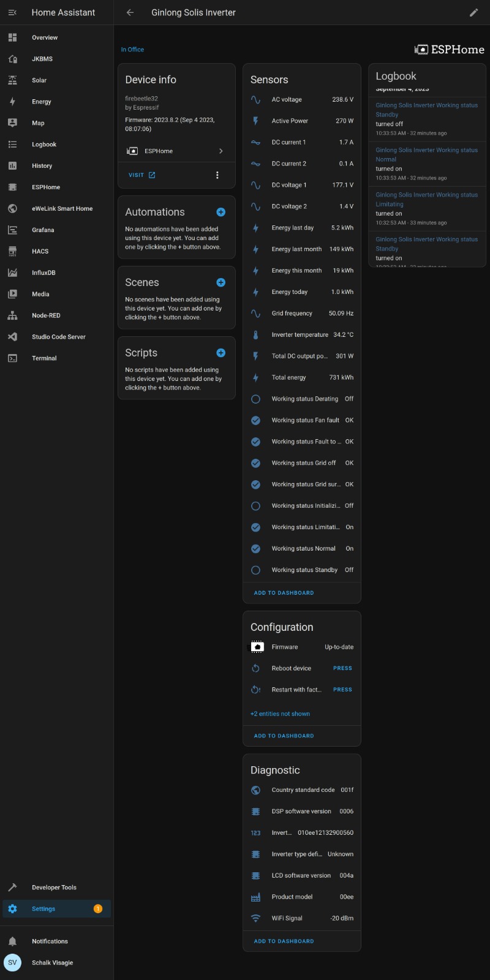Open the Active Power sensor
Screen dimensions: 490x980
[x=302, y=121]
